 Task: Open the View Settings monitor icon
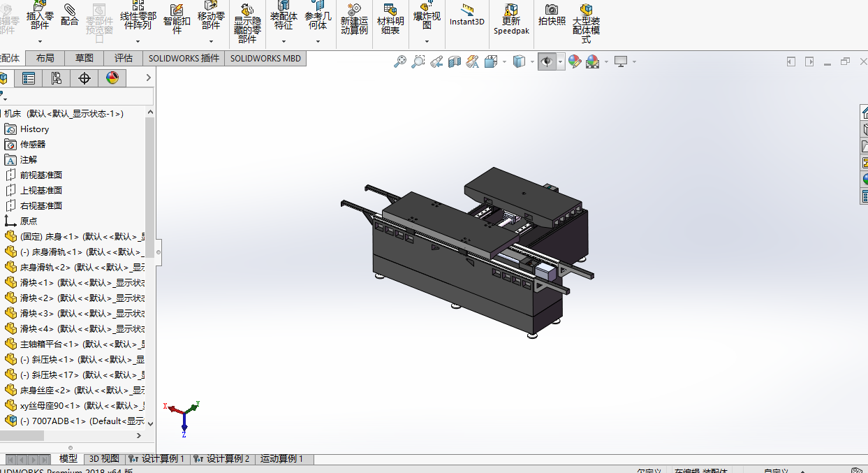pos(621,61)
